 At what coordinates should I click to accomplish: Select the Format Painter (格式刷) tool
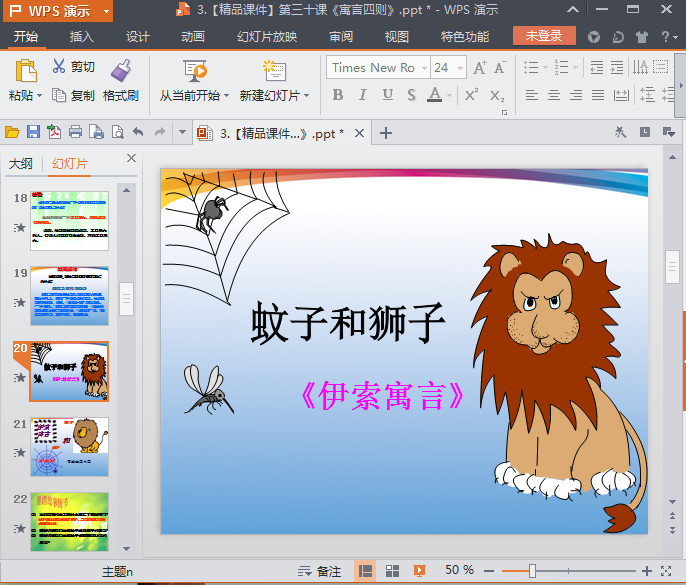tap(121, 70)
